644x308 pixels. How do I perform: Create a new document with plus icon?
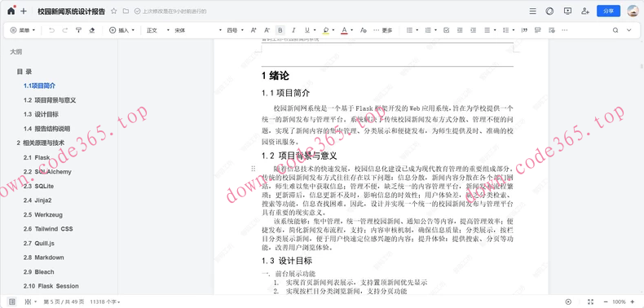click(24, 11)
